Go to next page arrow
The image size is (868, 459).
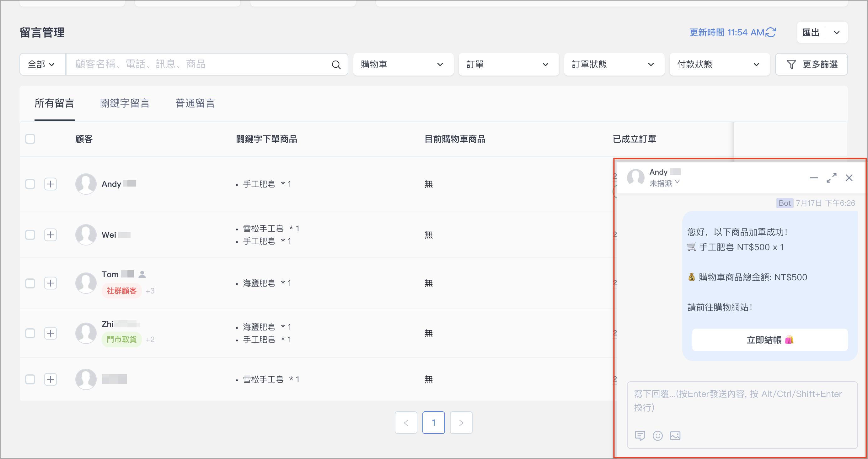pyautogui.click(x=461, y=422)
